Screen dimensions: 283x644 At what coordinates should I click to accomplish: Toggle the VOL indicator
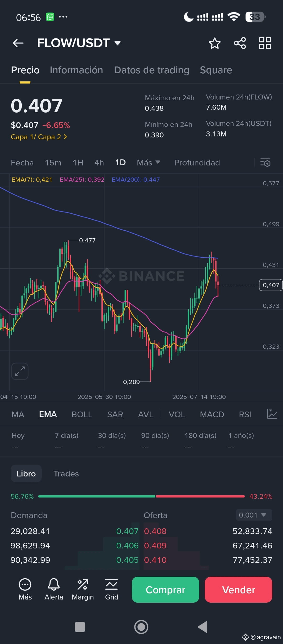177,414
